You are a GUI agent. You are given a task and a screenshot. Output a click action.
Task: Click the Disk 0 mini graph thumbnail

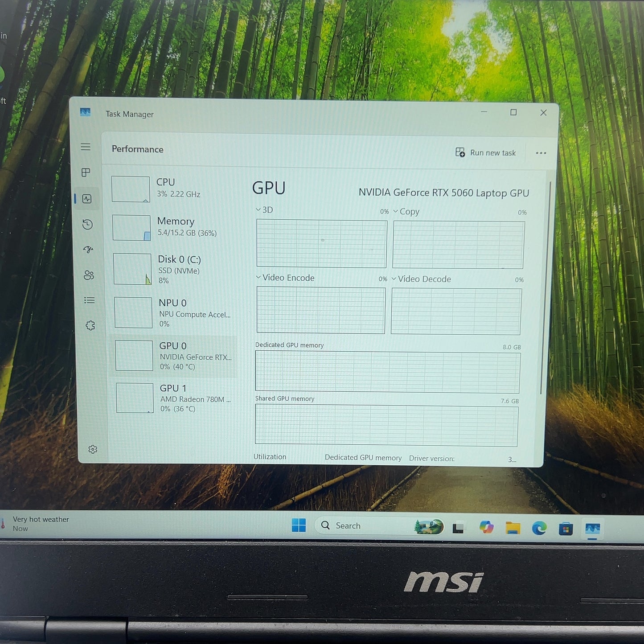(x=132, y=269)
